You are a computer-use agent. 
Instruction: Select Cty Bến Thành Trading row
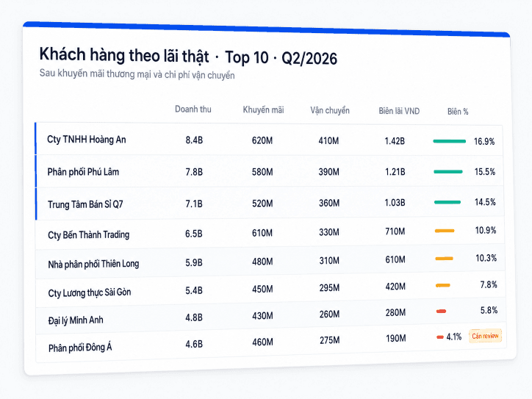coord(270,234)
